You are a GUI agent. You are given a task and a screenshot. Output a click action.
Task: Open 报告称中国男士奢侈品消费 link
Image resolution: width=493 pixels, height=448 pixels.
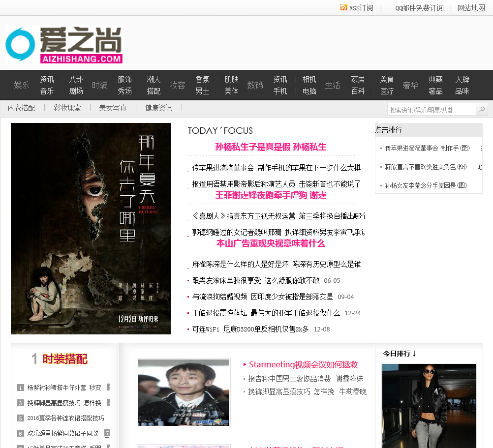pyautogui.click(x=289, y=379)
